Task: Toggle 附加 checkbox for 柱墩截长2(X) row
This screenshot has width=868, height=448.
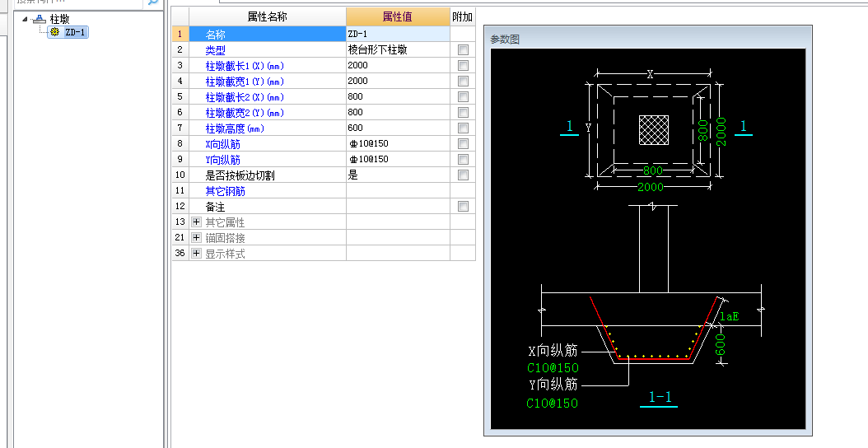Action: tap(463, 97)
